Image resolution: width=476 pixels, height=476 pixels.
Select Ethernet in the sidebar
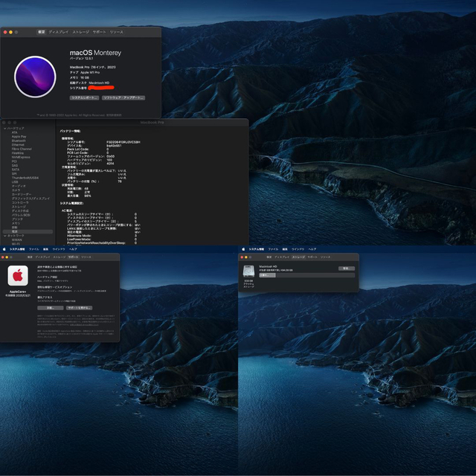[18, 145]
